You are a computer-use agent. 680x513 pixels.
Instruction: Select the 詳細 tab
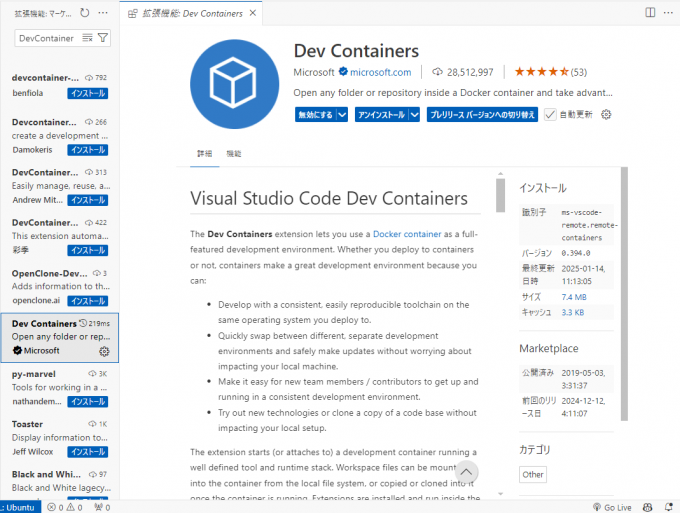tap(204, 154)
